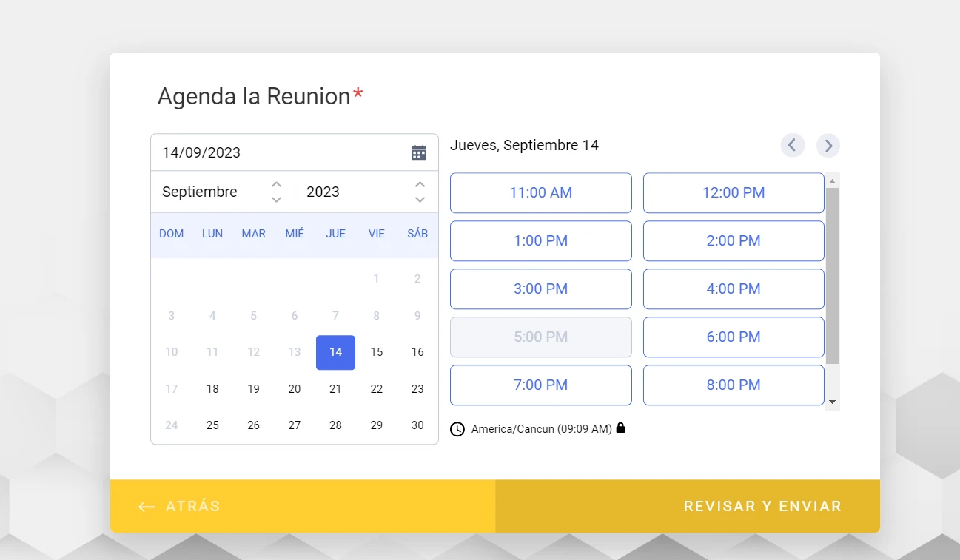Screen dimensions: 960x560
Task: Click the down arrow on the time list scrollbar
Action: tap(832, 402)
